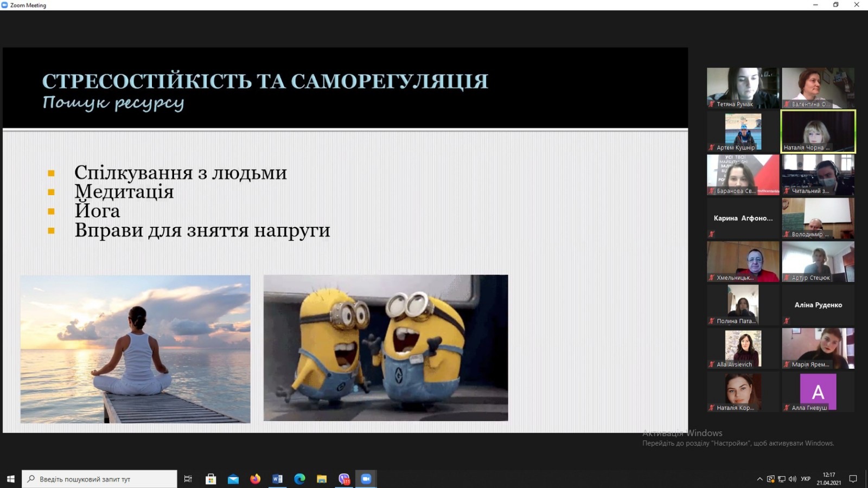Viewport: 868px width, 488px height.
Task: Click the Task View icon
Action: pyautogui.click(x=188, y=479)
